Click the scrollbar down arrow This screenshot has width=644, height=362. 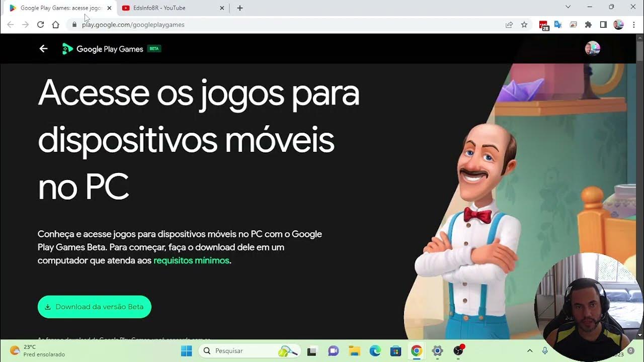[640, 335]
